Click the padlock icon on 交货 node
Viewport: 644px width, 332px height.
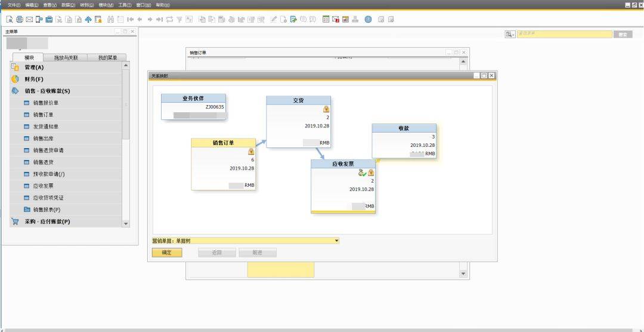(326, 109)
